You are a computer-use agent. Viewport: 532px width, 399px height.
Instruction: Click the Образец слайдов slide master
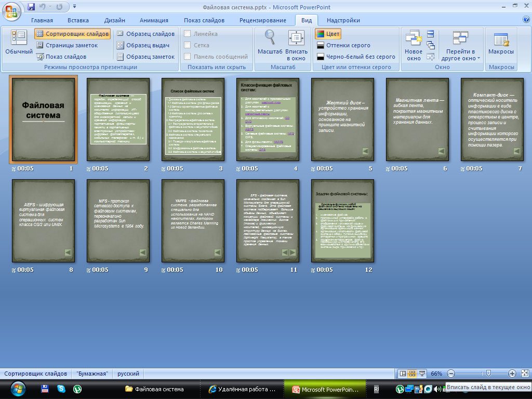pos(145,34)
